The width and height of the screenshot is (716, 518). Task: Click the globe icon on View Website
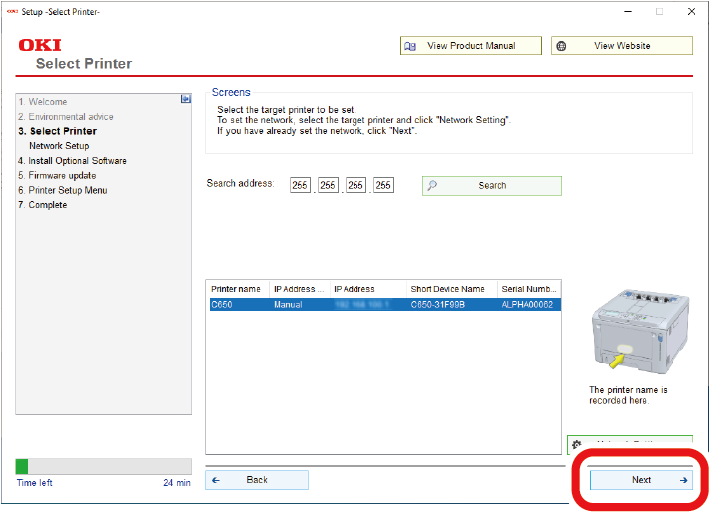(561, 46)
